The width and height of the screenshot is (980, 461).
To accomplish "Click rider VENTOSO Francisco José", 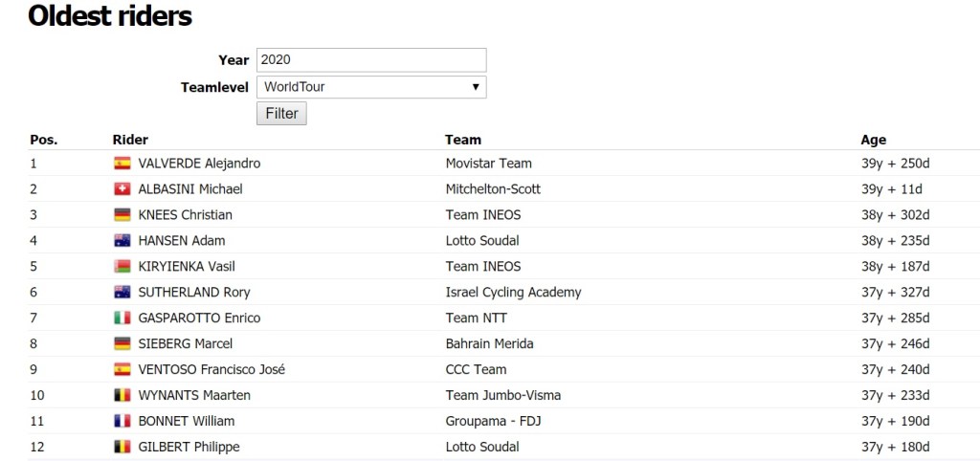I will click(x=212, y=370).
